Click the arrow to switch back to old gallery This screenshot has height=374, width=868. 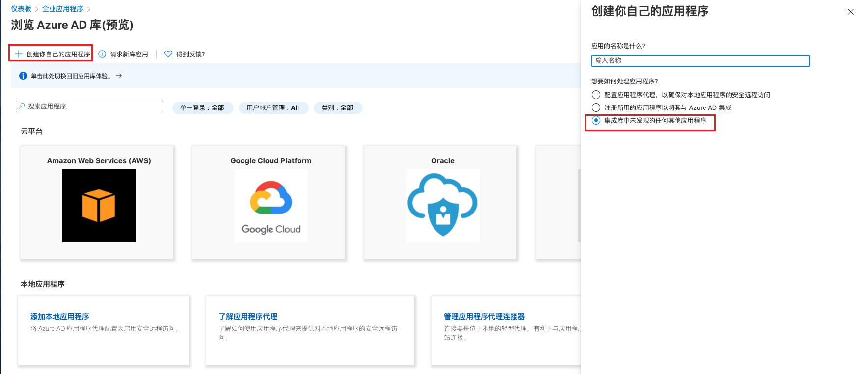pos(119,76)
